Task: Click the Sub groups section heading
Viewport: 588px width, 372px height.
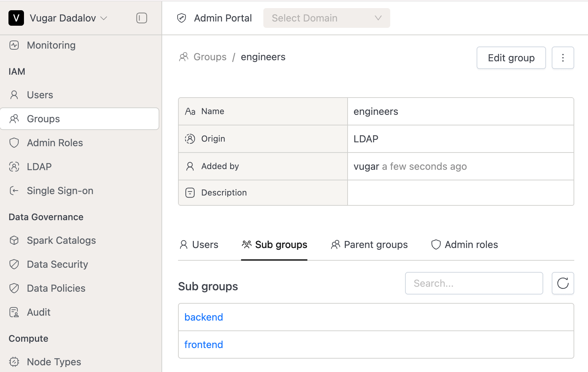Action: 208,286
